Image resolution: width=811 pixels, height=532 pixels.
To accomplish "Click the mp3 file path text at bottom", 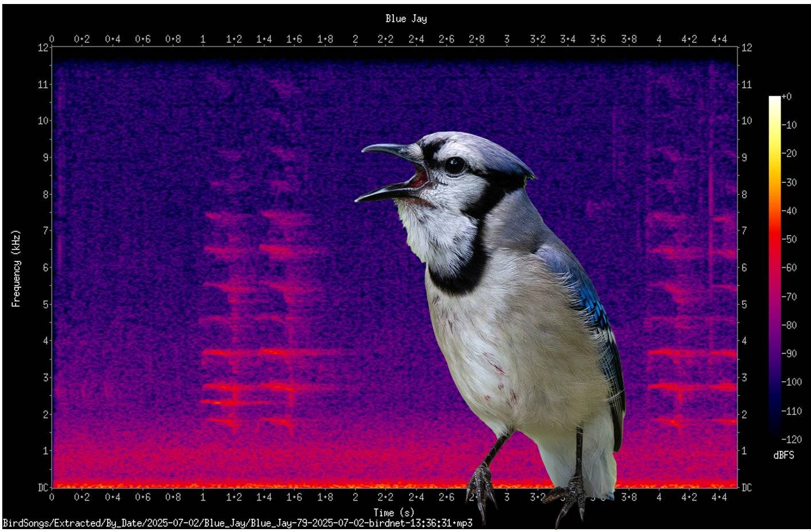I will coord(237,523).
